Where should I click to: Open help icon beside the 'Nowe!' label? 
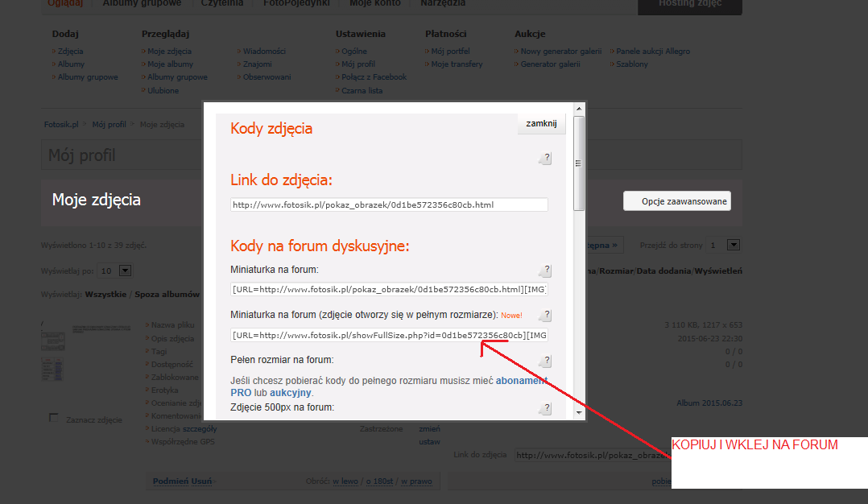546,316
